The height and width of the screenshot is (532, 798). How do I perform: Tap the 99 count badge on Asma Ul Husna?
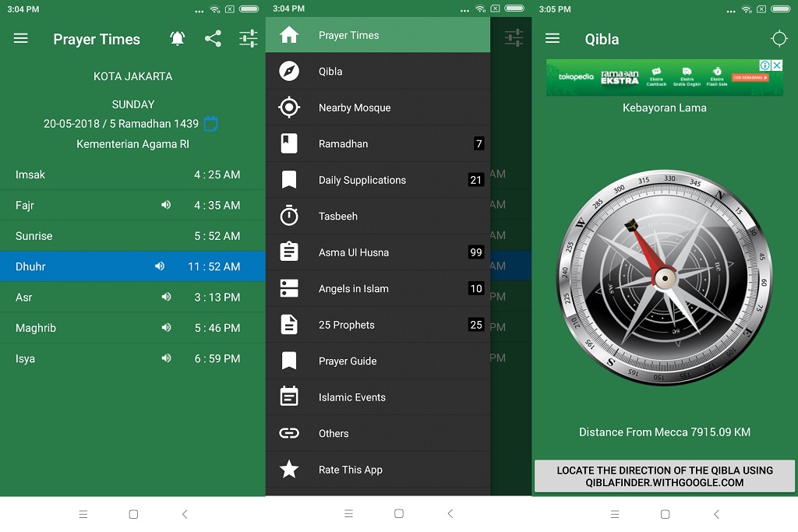pos(476,252)
